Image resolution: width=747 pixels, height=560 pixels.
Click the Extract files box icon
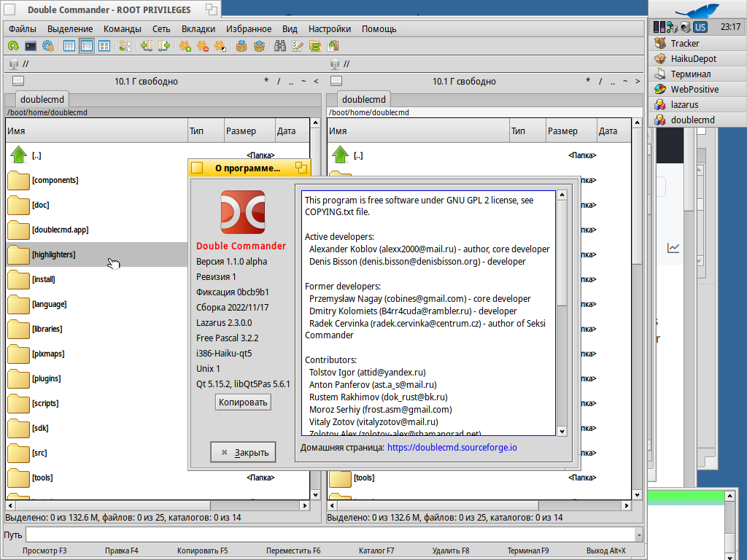click(259, 46)
